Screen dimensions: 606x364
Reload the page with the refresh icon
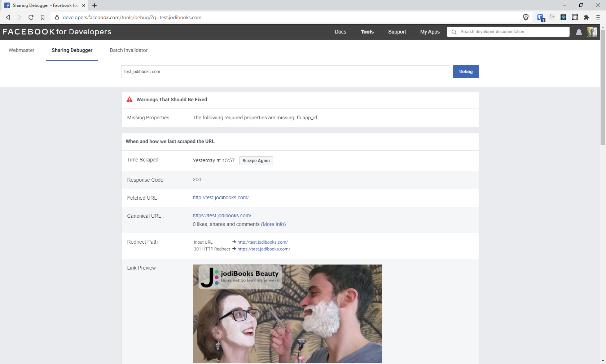[x=31, y=17]
